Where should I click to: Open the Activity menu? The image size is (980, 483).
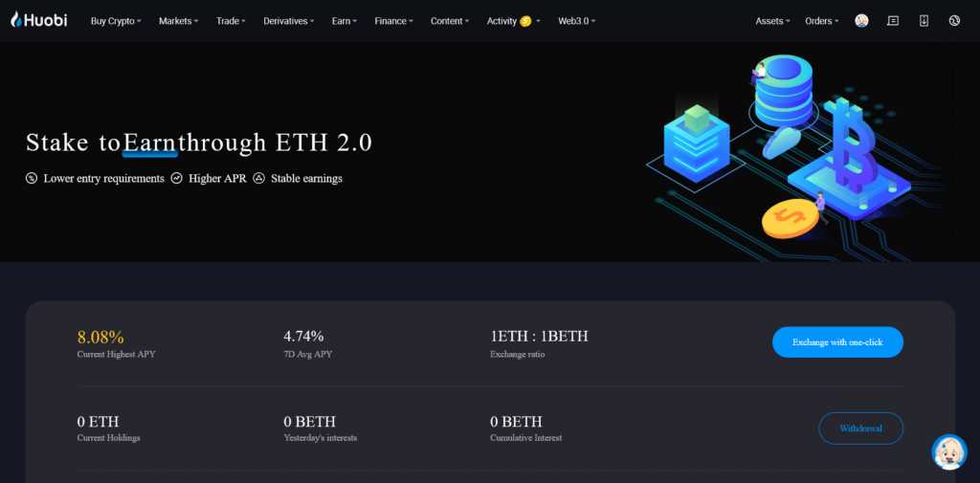514,21
